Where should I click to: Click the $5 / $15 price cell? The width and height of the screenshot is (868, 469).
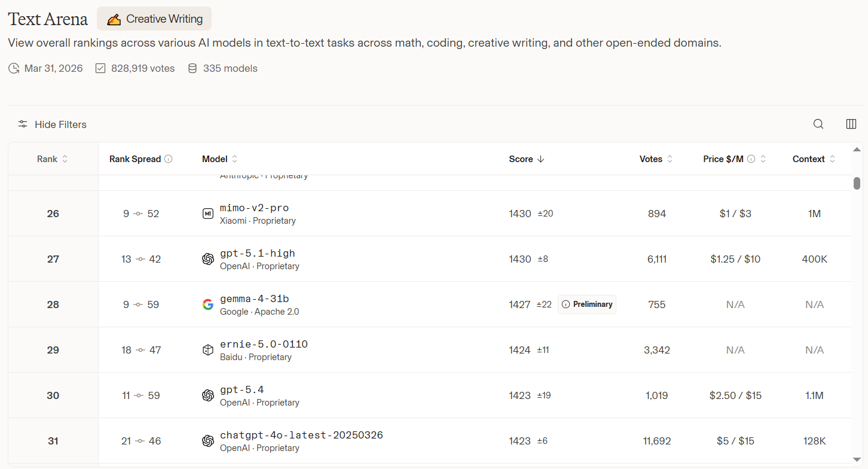click(x=735, y=441)
